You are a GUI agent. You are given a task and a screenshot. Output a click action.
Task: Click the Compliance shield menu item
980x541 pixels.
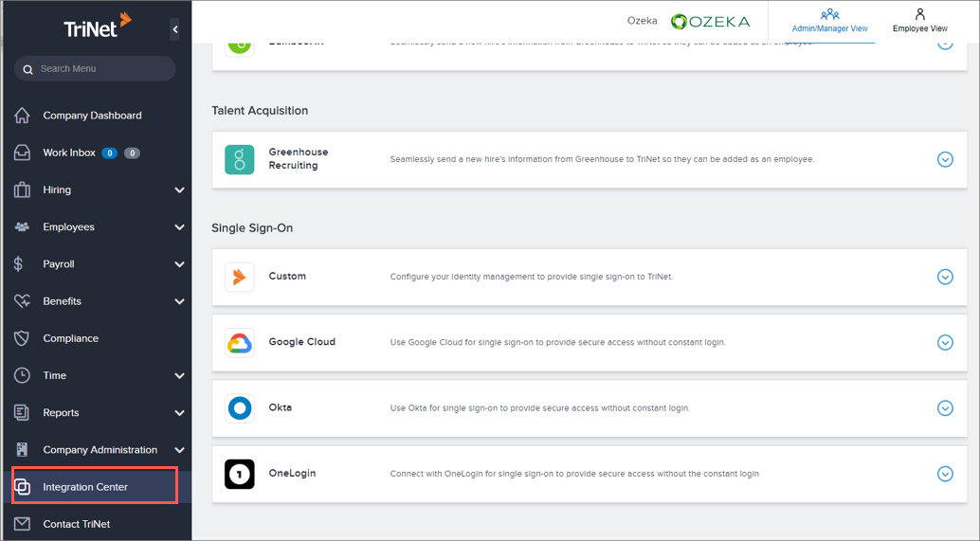click(70, 338)
